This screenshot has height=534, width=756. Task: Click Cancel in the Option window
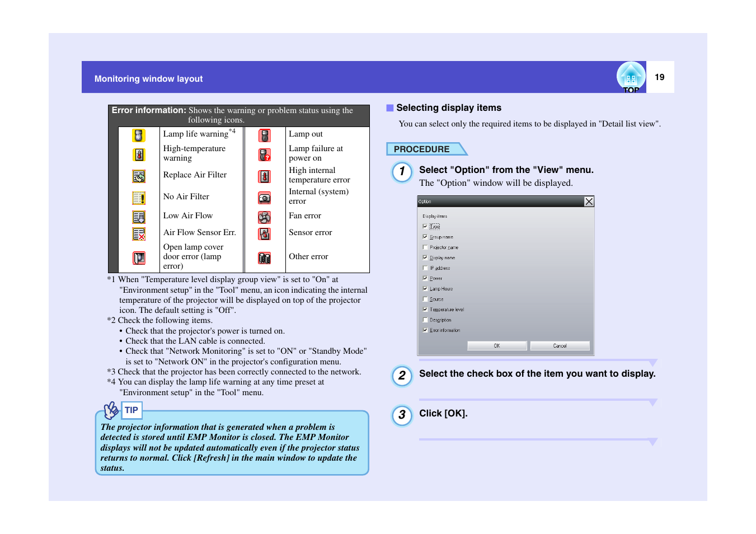point(560,346)
